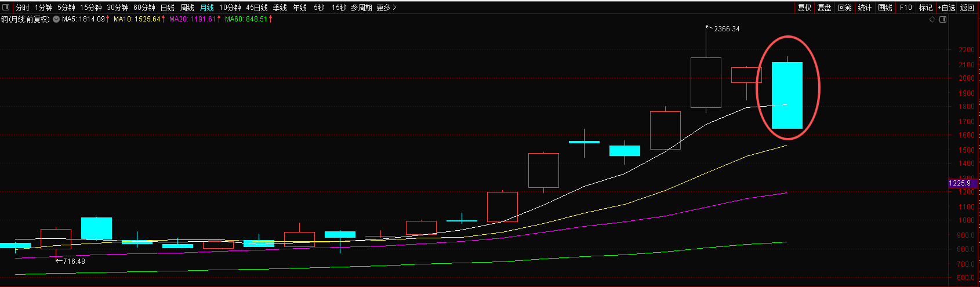Open the F10 company info
The height and width of the screenshot is (287, 980).
point(906,8)
